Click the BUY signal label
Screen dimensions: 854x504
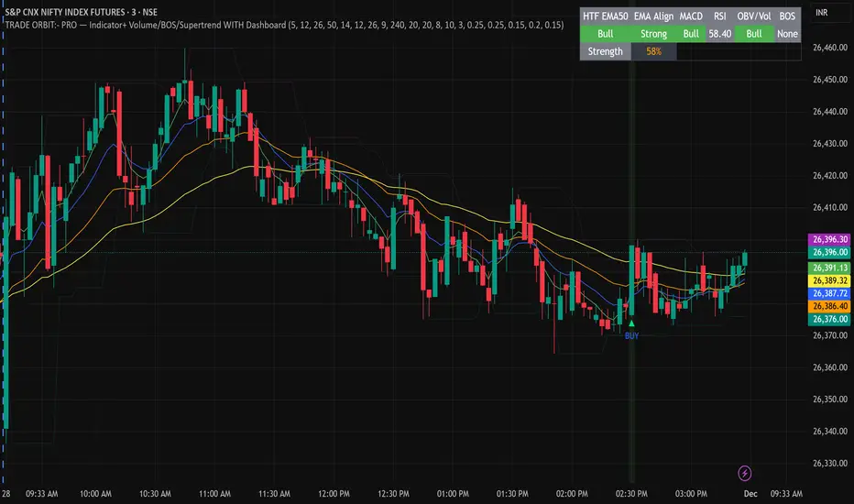click(x=631, y=335)
